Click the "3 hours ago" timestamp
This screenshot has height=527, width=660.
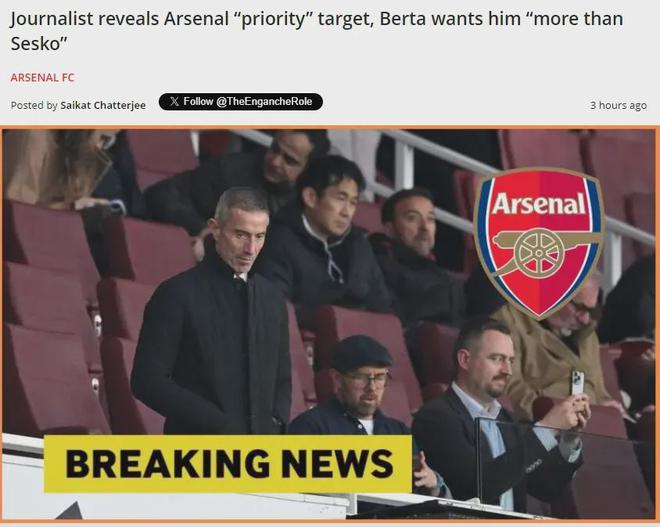click(x=618, y=105)
